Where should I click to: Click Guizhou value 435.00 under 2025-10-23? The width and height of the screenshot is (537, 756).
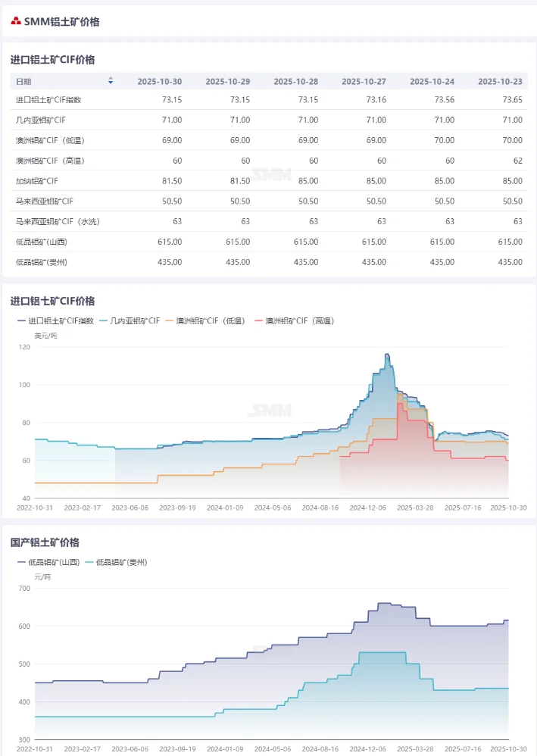[x=510, y=262]
